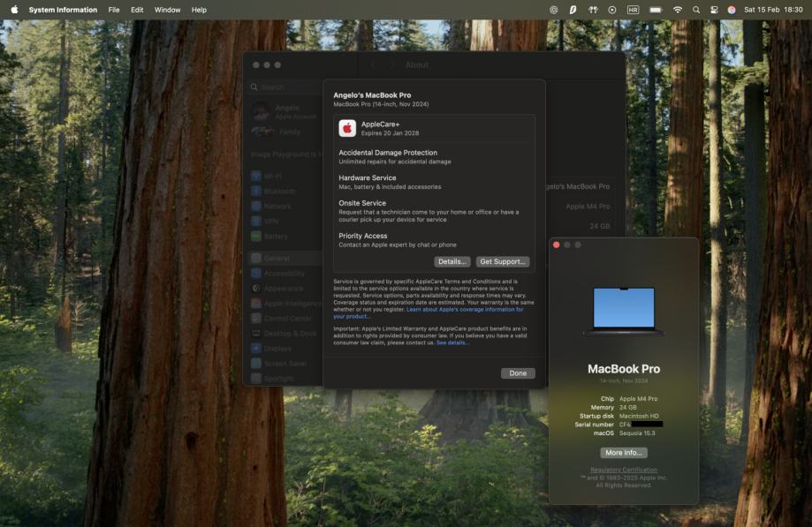Click back chevron in System Settings toolbar
The width and height of the screenshot is (812, 527).
(x=374, y=65)
